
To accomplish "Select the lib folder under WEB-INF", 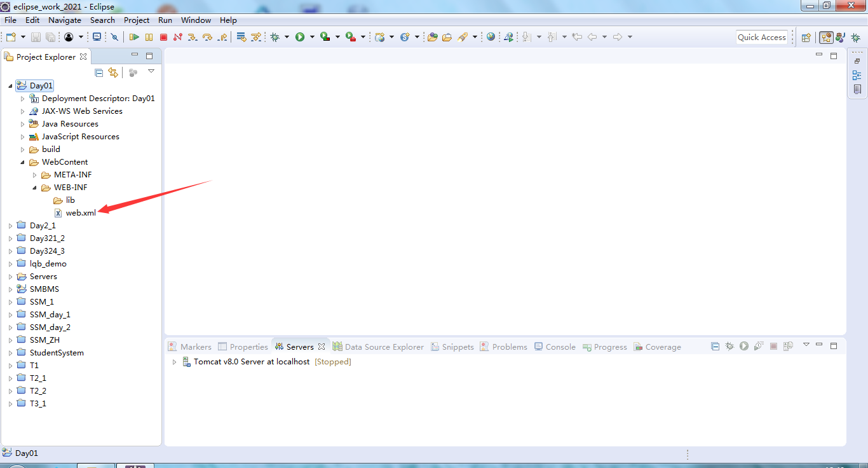I will click(70, 200).
